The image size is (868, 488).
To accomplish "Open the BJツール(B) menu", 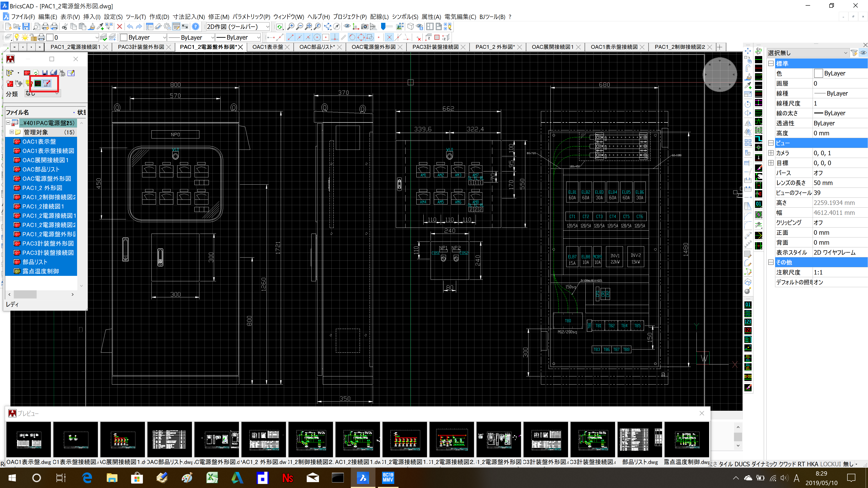I will (492, 17).
